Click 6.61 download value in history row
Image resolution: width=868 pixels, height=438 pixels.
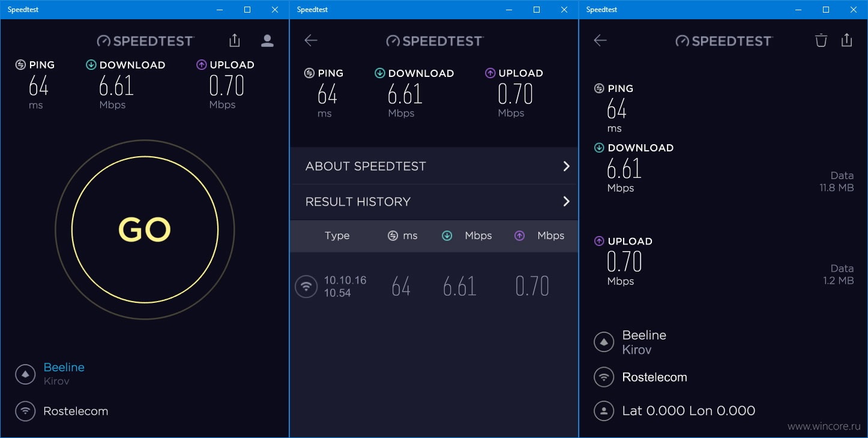click(x=460, y=287)
